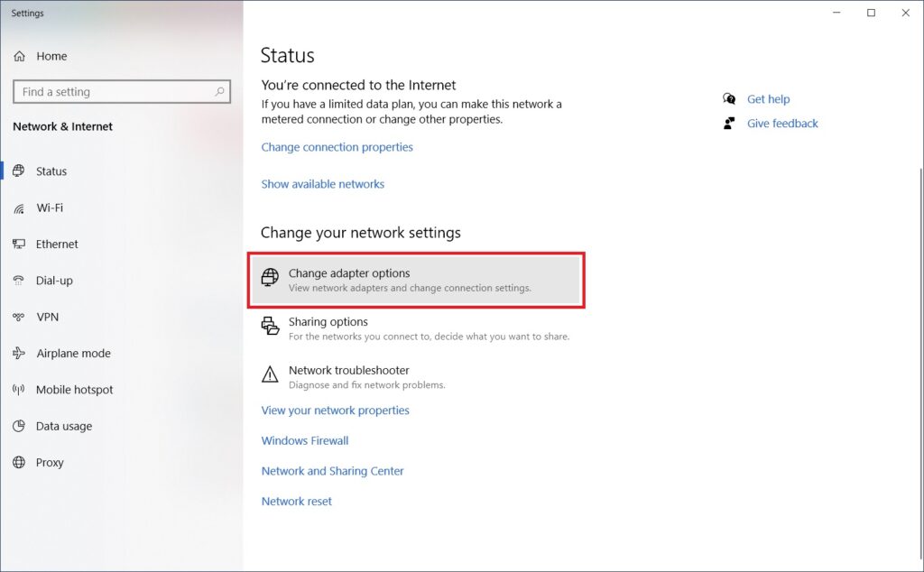This screenshot has height=572, width=924.
Task: Select the Dial-up phone icon
Action: (x=19, y=281)
